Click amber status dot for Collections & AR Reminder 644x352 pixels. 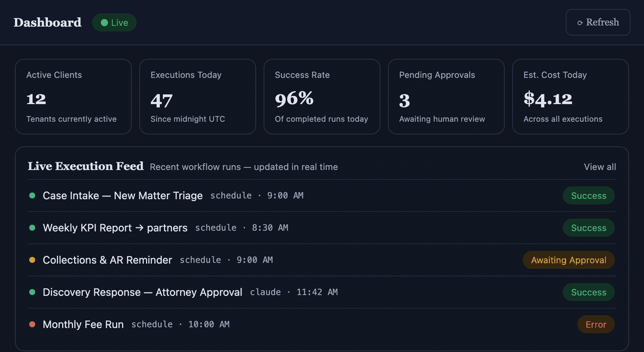(32, 260)
